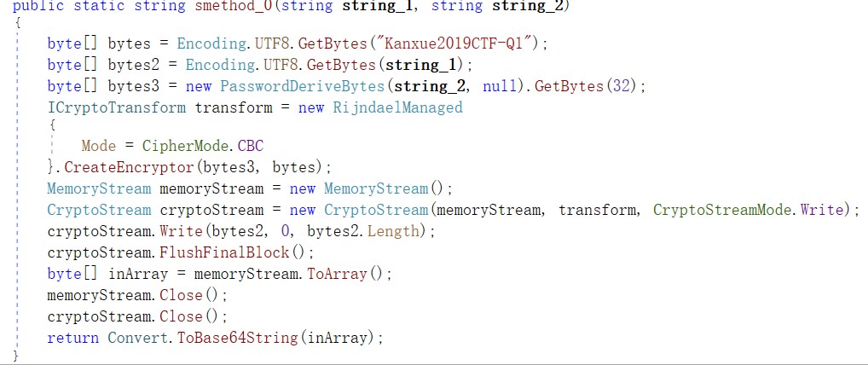Click the bytes3 variable declaration
Viewport: 868px width, 365px height.
tap(134, 86)
